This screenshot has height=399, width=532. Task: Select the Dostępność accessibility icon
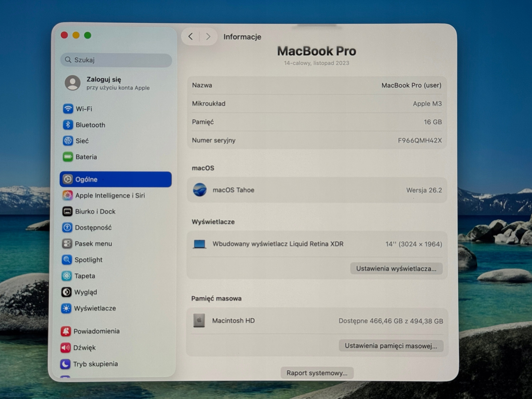[67, 227]
